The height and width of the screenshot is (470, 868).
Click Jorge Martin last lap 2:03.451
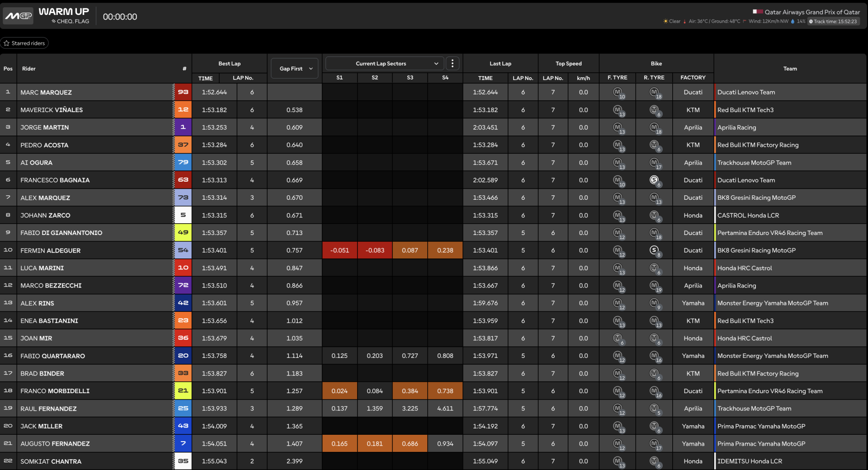coord(485,127)
